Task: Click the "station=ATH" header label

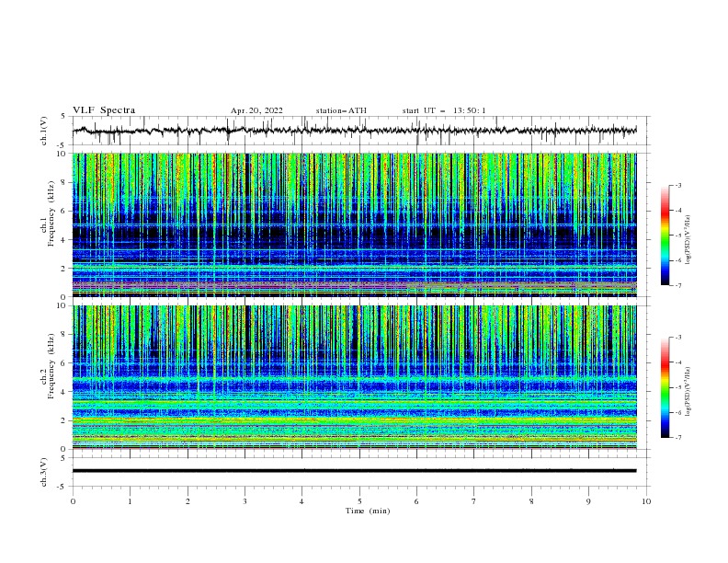Action: [x=341, y=110]
